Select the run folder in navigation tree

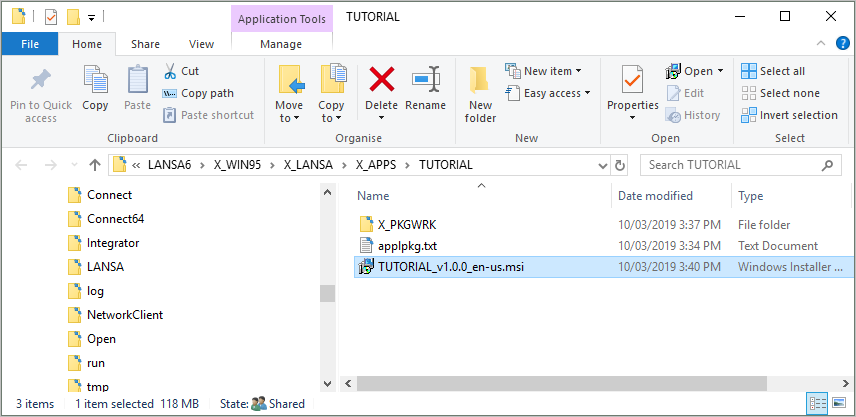pos(87,363)
